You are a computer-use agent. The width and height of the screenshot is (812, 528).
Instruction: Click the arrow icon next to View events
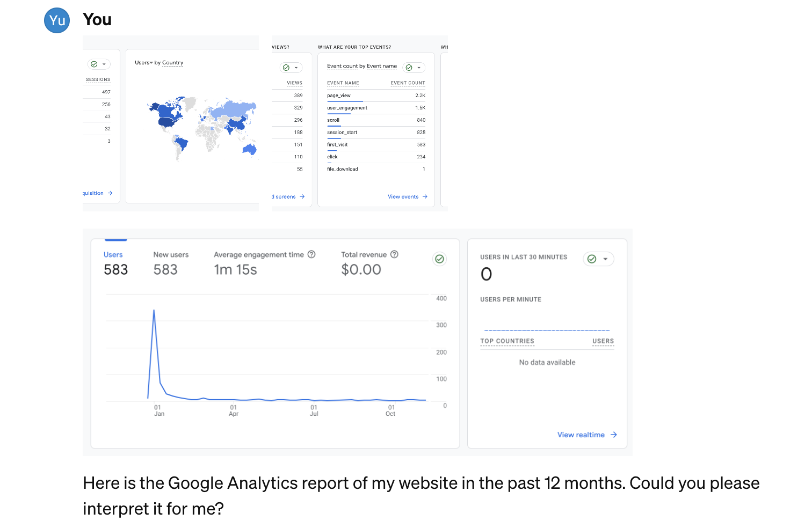click(x=425, y=197)
